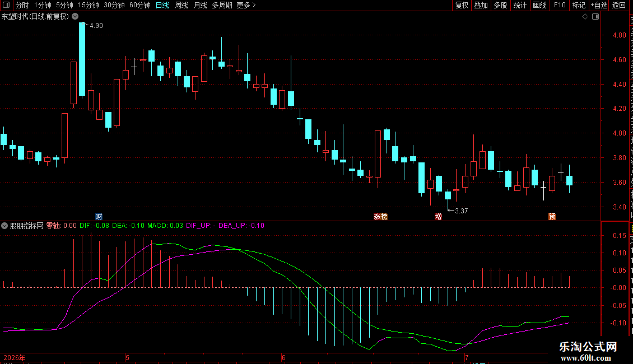633x364 pixels.
Task: Open the 画线 drawing tools
Action: click(x=540, y=5)
